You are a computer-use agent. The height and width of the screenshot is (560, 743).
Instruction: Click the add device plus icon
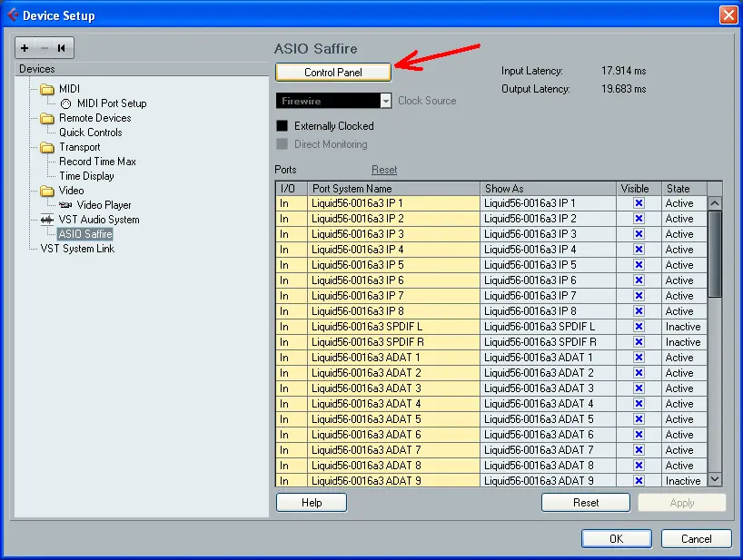[25, 48]
